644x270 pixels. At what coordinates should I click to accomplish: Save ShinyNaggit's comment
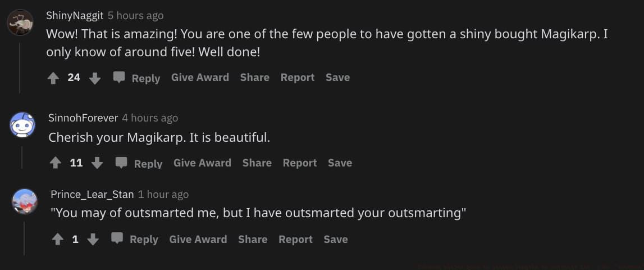(337, 78)
